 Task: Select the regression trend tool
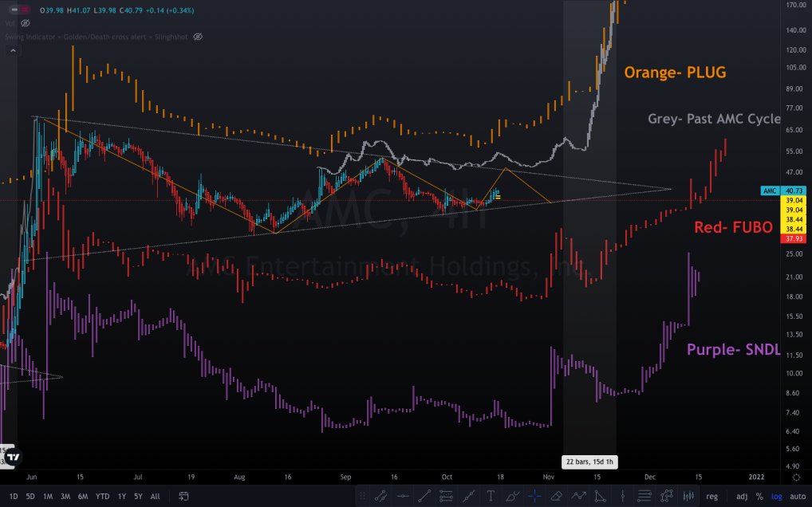pyautogui.click(x=469, y=496)
